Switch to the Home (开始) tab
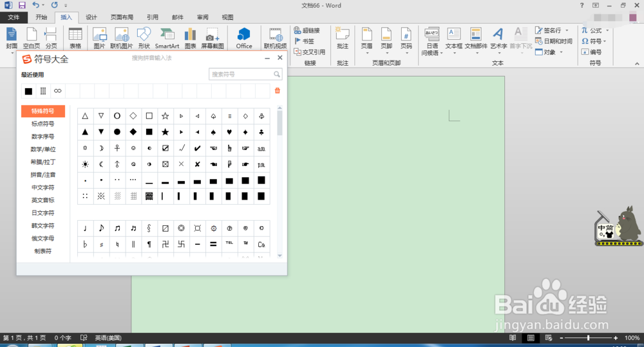 41,17
